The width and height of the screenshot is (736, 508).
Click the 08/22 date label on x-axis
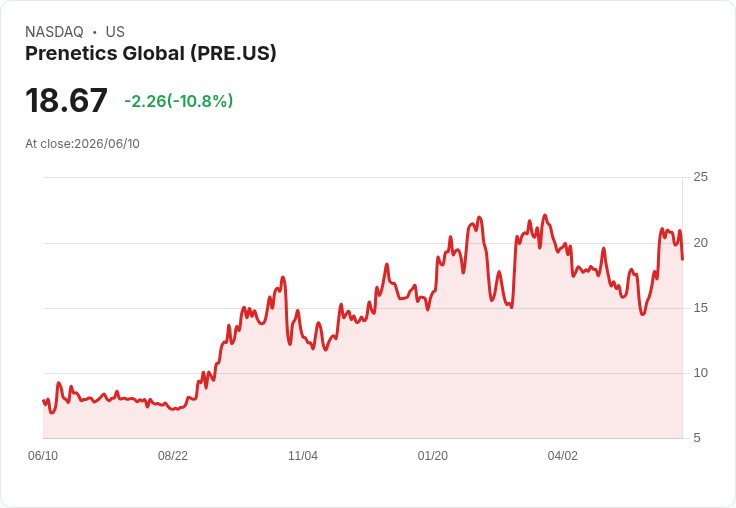pos(173,456)
